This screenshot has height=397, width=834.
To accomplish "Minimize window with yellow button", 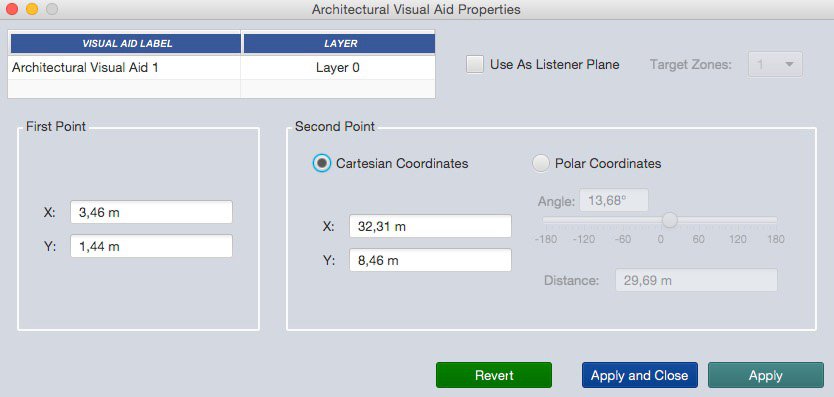I will click(x=32, y=9).
